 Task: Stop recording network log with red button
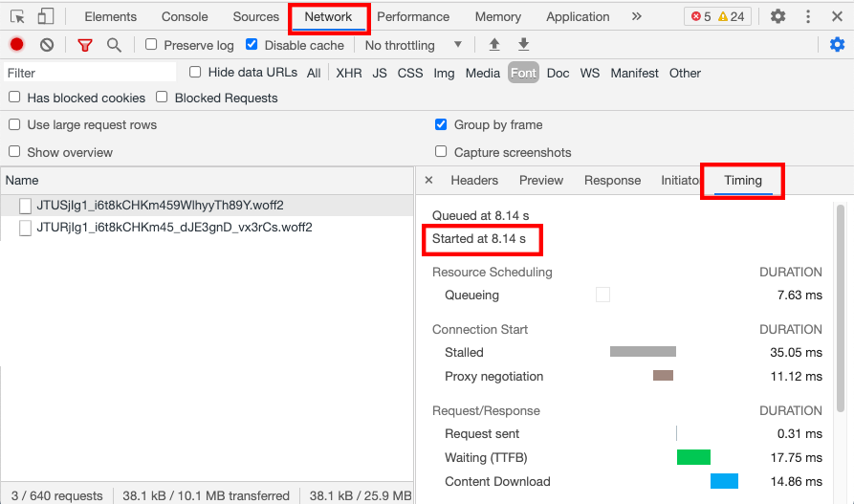pos(16,45)
